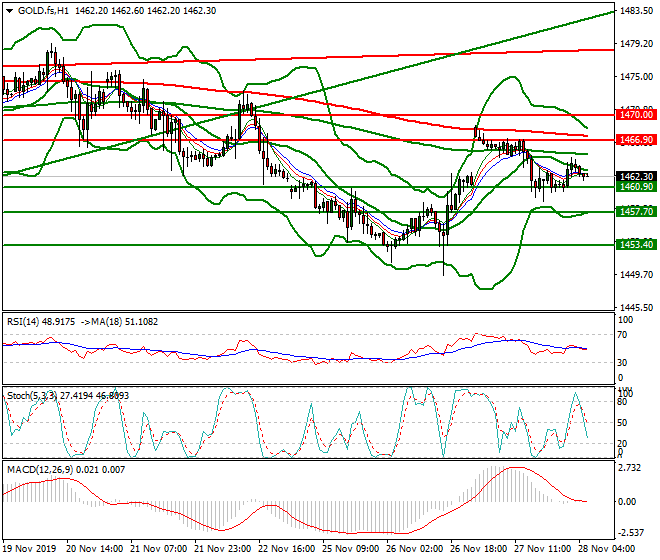Image resolution: width=660 pixels, height=560 pixels.
Task: Click the RSI 70 level label
Action: coord(623,335)
